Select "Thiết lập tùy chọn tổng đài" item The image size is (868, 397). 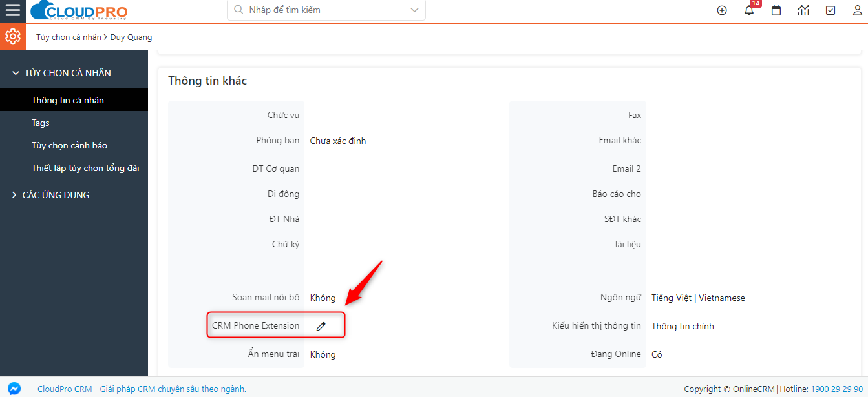[74, 168]
